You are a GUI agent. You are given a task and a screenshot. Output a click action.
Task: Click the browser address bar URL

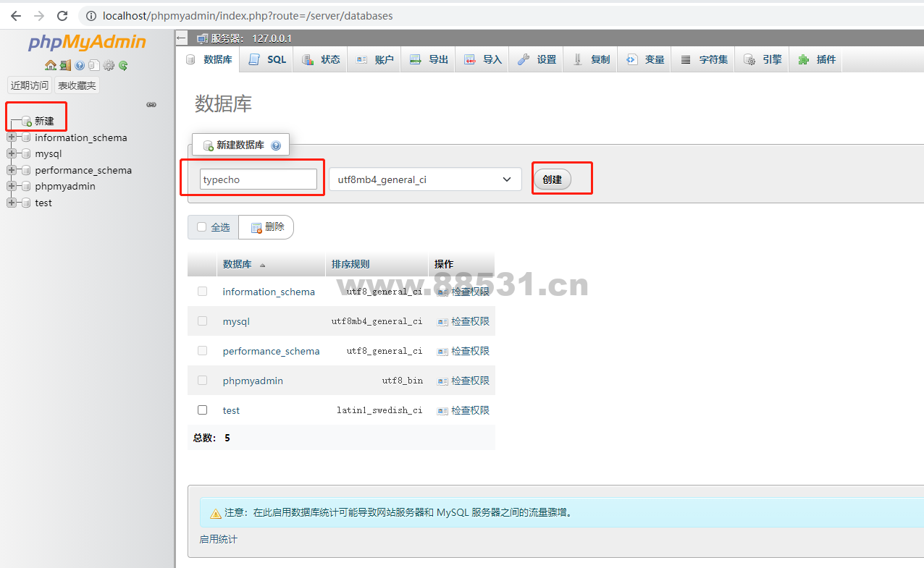248,15
